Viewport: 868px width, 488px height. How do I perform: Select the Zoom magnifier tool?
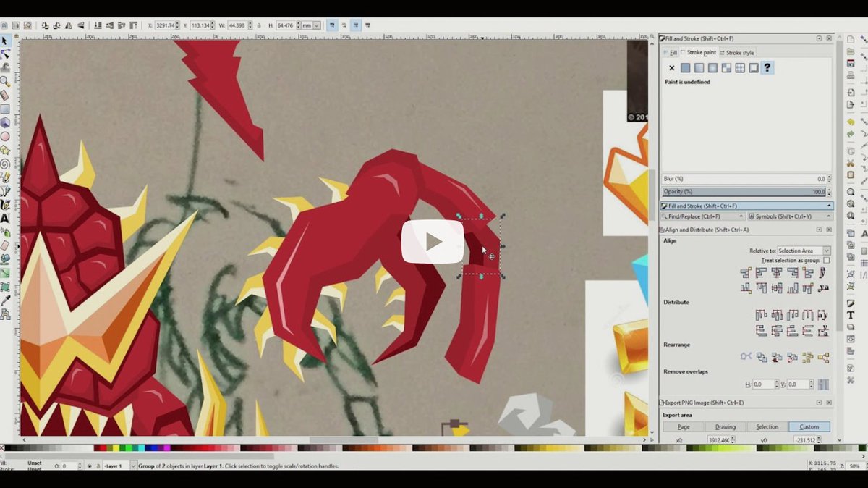tap(5, 81)
